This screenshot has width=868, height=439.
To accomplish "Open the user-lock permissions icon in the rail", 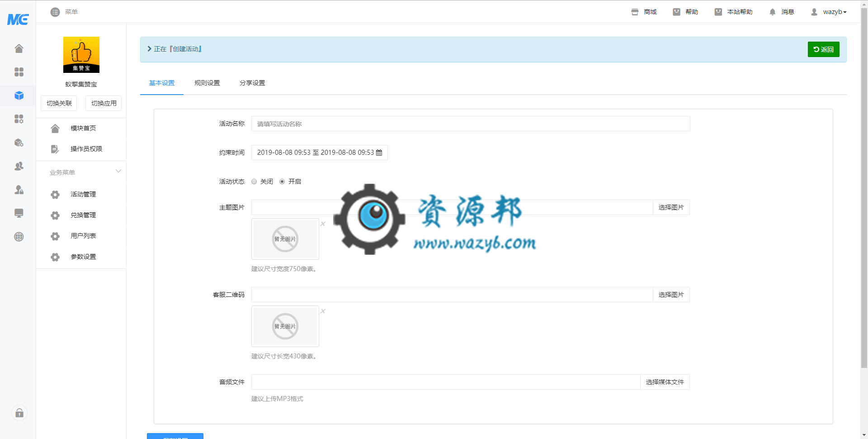I will (x=19, y=190).
